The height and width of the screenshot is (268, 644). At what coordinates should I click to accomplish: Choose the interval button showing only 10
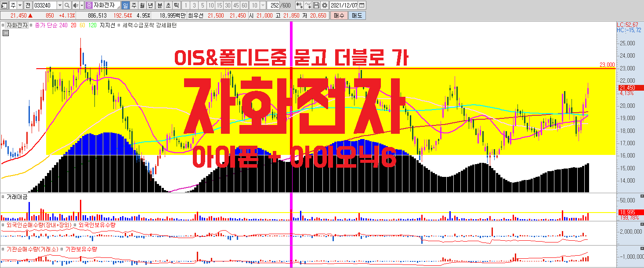click(x=211, y=5)
